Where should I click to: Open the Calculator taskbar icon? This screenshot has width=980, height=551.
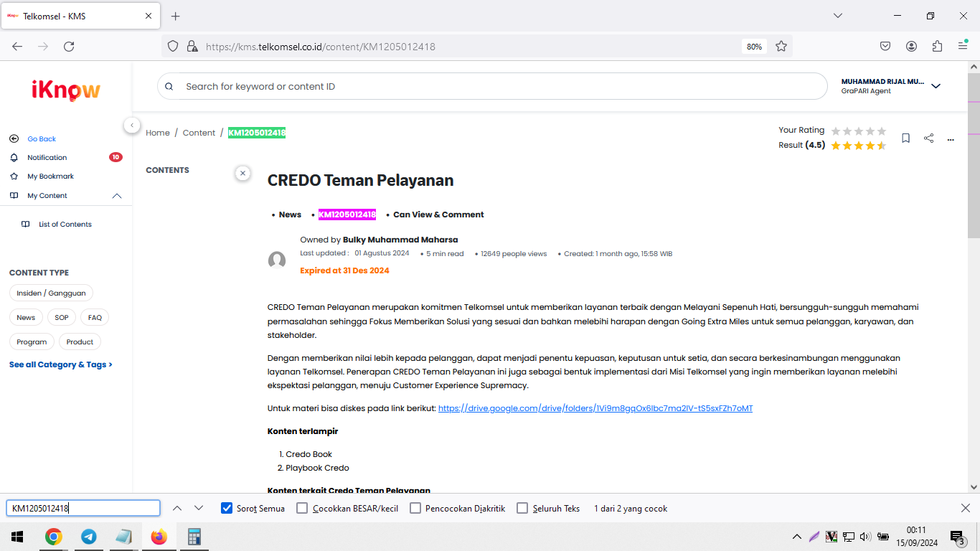click(194, 537)
